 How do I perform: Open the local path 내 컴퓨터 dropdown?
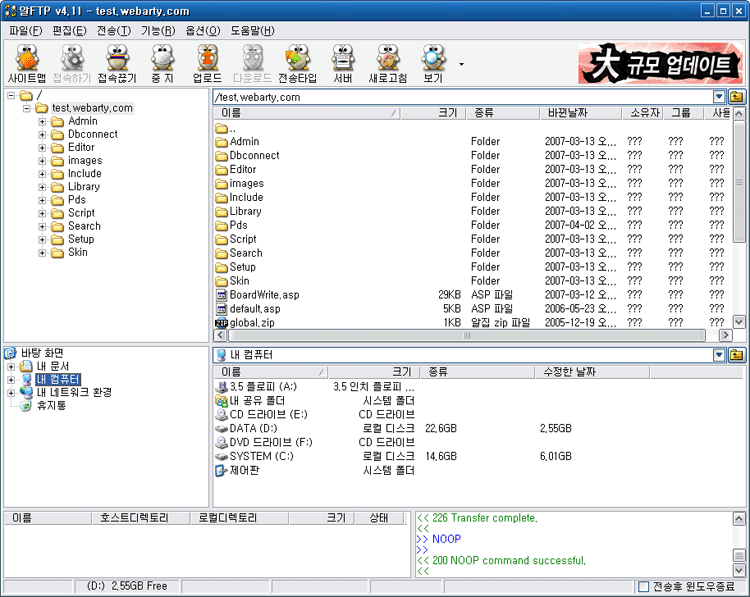point(719,355)
